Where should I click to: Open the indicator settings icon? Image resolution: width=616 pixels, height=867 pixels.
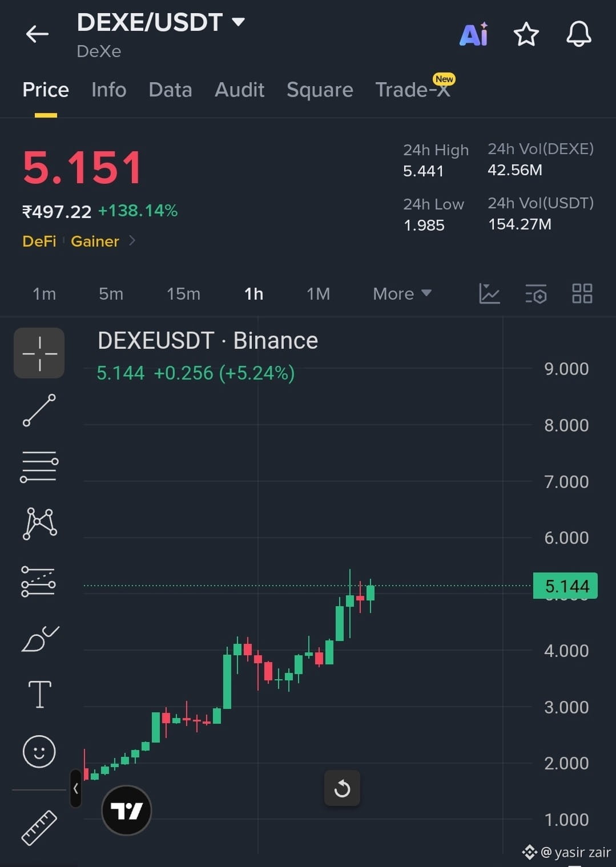click(x=536, y=293)
